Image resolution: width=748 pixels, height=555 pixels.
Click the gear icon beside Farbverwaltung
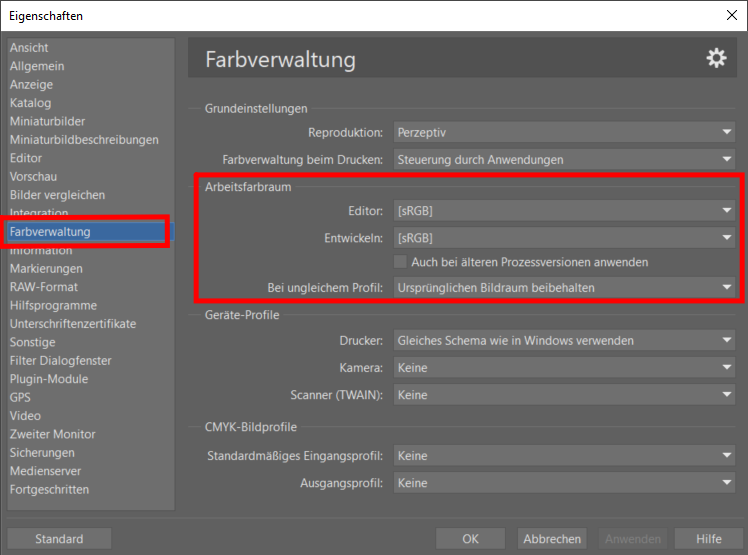[x=716, y=59]
